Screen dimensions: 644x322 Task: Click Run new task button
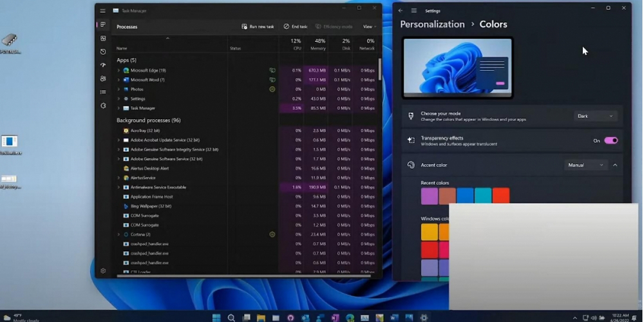258,26
